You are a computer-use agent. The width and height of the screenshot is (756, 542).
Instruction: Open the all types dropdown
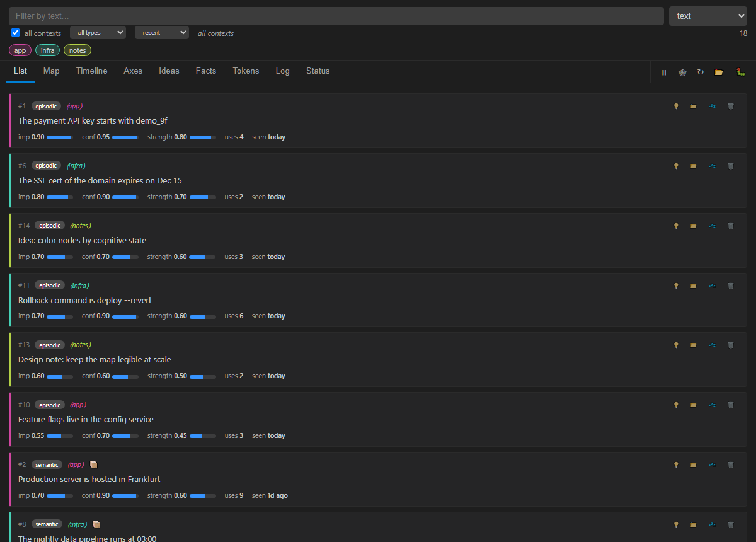pyautogui.click(x=98, y=33)
